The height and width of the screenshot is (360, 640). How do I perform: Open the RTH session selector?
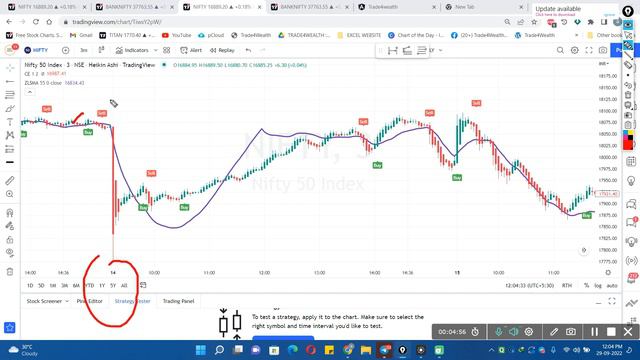[567, 285]
